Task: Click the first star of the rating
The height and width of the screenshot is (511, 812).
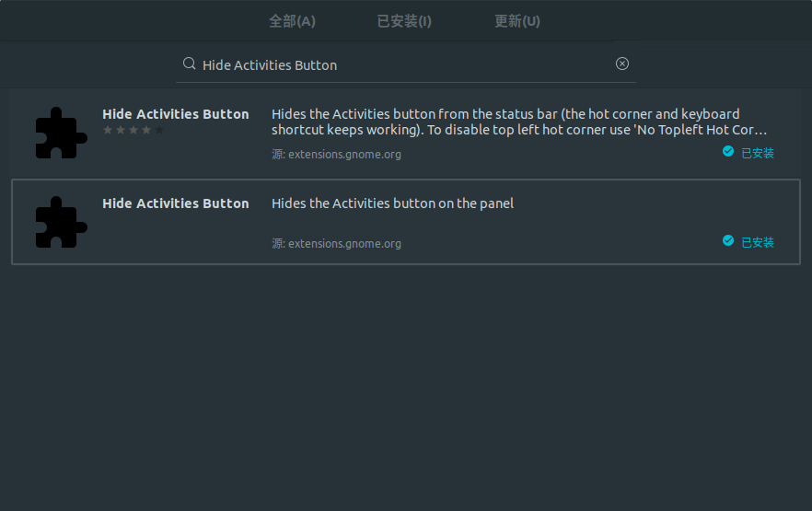Action: [x=108, y=131]
